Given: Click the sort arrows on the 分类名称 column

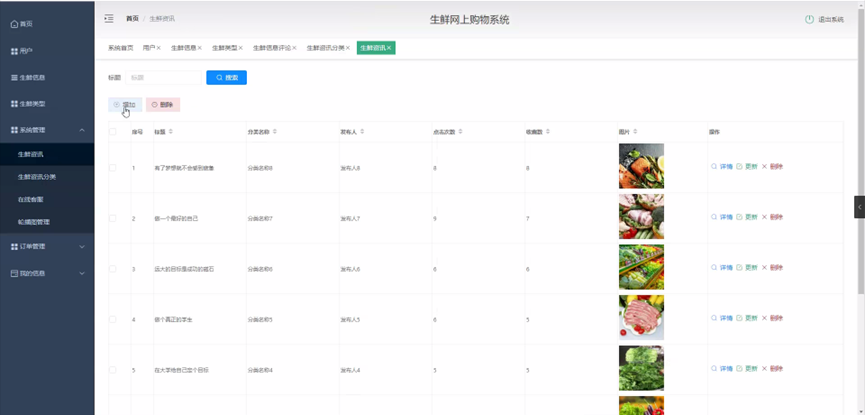Looking at the screenshot, I should click(x=275, y=132).
